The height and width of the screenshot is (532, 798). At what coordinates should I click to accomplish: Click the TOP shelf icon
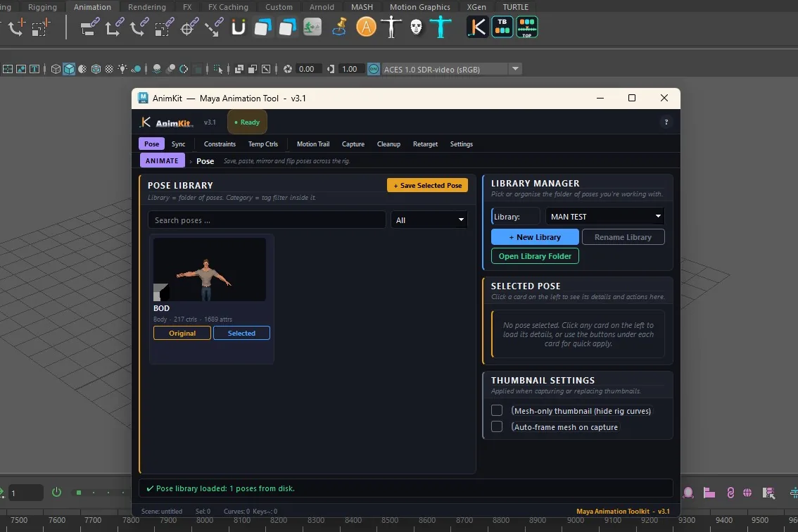pyautogui.click(x=527, y=27)
